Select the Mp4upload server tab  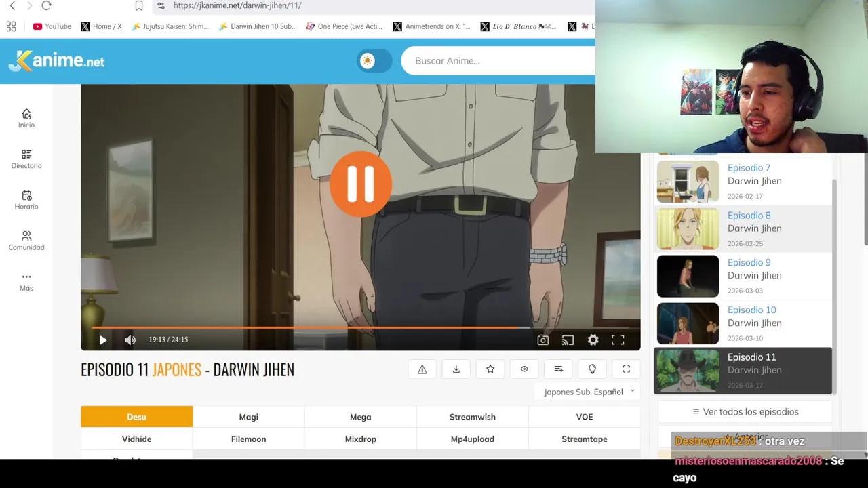[472, 439]
